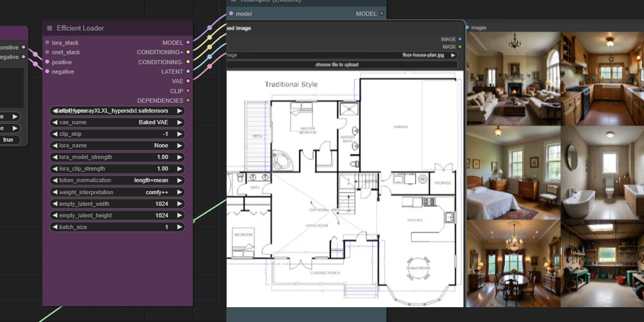This screenshot has width=644, height=322.
Task: Click the Efficient Loader node title
Action: pyautogui.click(x=80, y=28)
